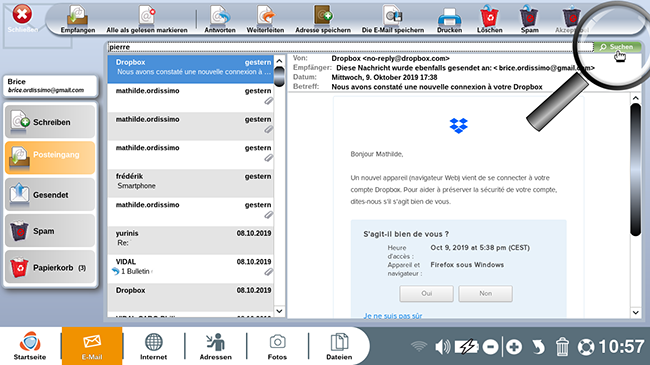
Task: Click the message pane scrollbar down arrow
Action: (x=636, y=312)
